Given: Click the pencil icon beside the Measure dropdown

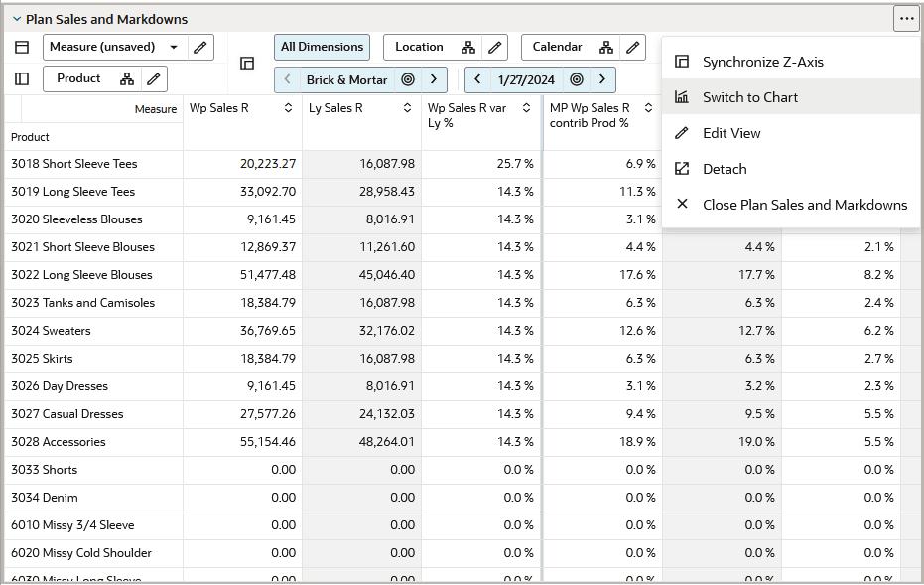Looking at the screenshot, I should (200, 48).
